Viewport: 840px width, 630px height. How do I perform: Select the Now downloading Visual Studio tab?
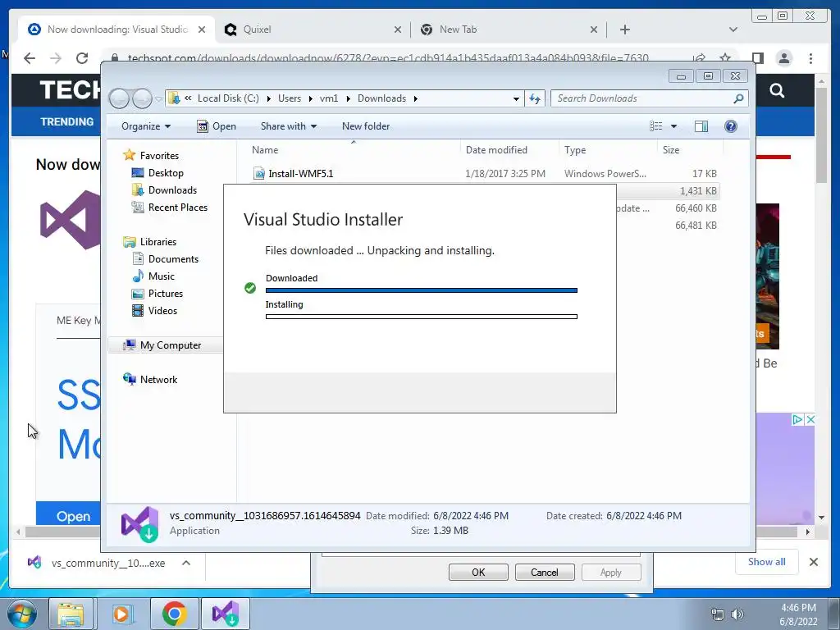tap(116, 30)
